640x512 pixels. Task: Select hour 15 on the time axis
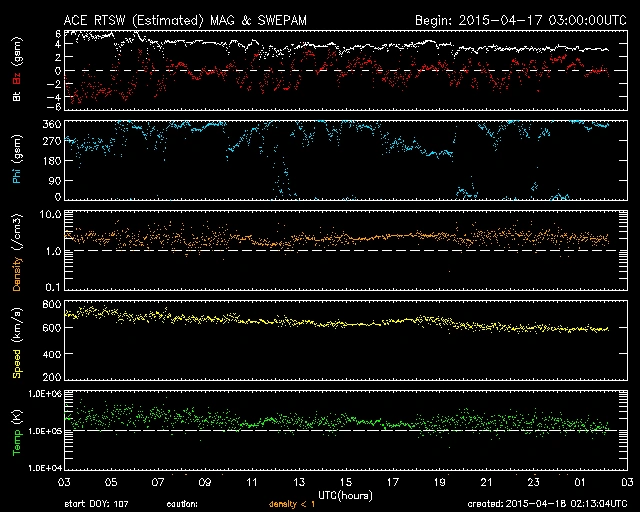tap(345, 481)
